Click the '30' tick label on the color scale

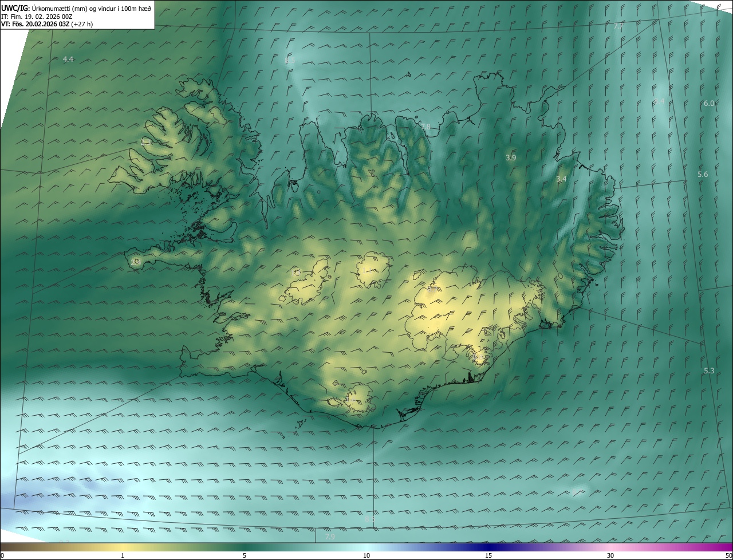(x=610, y=555)
